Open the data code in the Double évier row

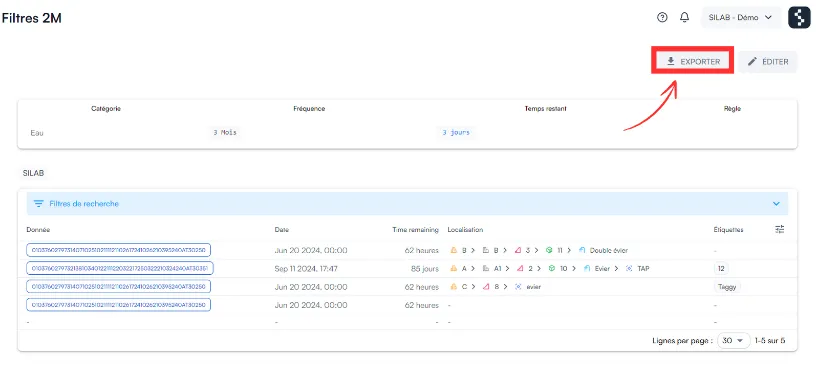[118, 250]
